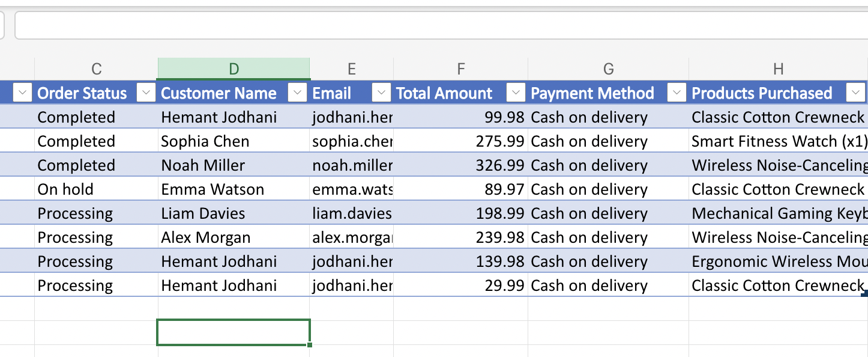
Task: Select the 29.99 amount cell
Action: tap(460, 285)
